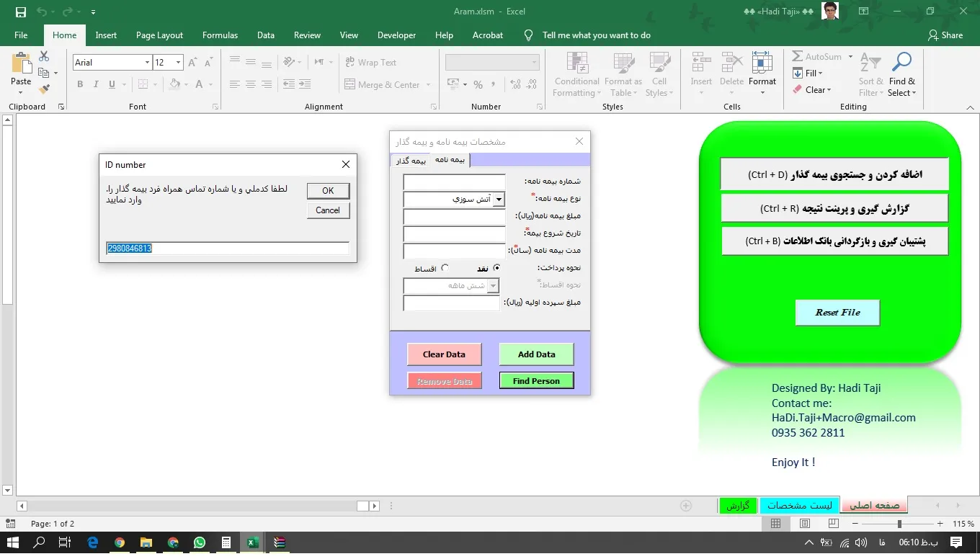
Task: Click the WhatsApp taskbar icon
Action: tap(200, 542)
